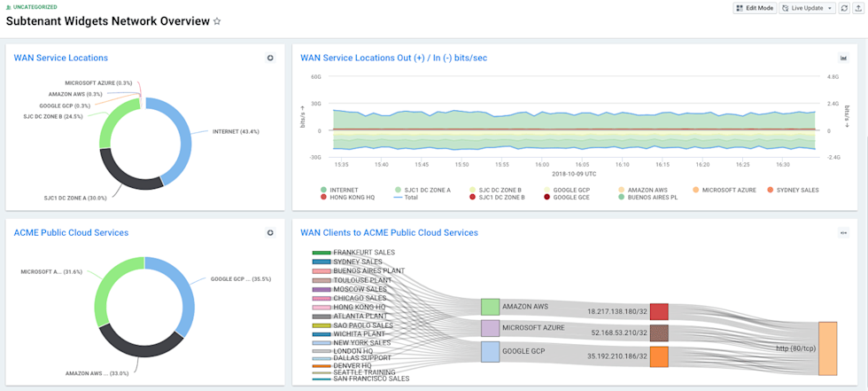The width and height of the screenshot is (868, 391).
Task: Toggle SJC DC ZONE B legend entry
Action: (x=496, y=190)
